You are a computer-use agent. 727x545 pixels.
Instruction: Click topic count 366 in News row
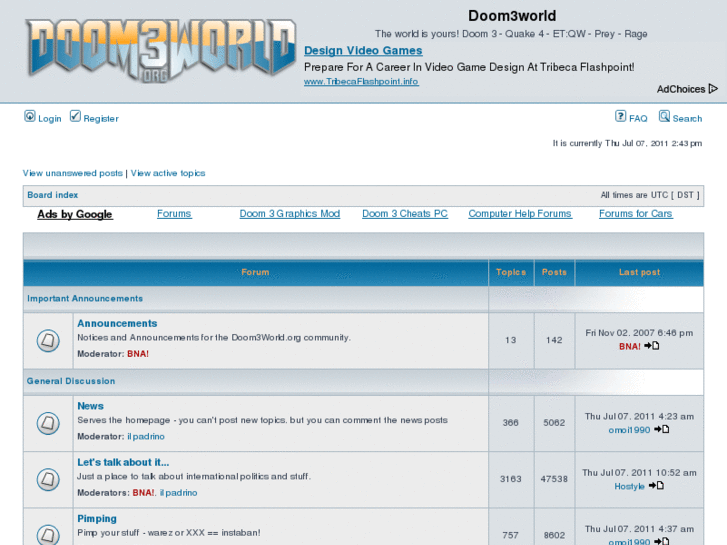click(510, 423)
